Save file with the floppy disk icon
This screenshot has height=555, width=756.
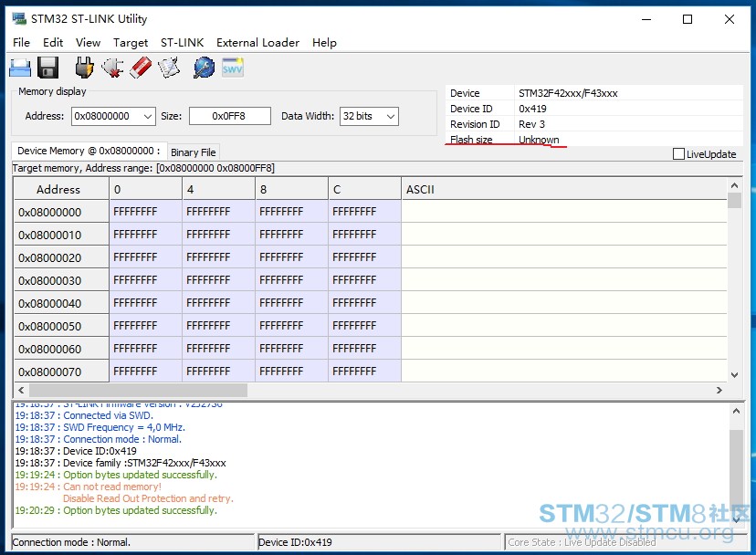pyautogui.click(x=47, y=68)
